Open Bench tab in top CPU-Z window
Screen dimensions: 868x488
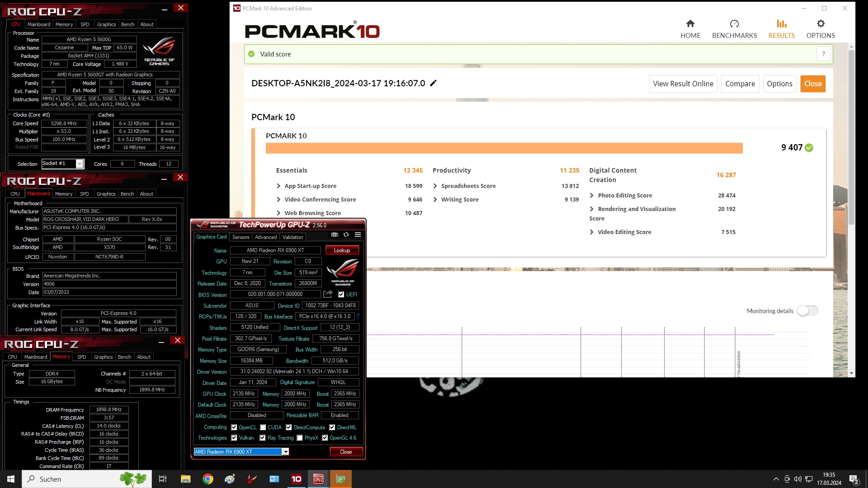(127, 24)
